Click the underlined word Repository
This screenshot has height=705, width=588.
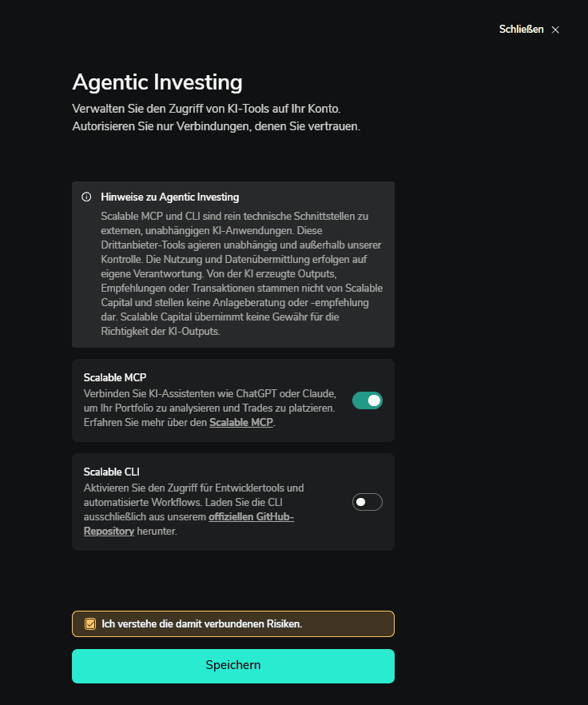click(x=109, y=531)
